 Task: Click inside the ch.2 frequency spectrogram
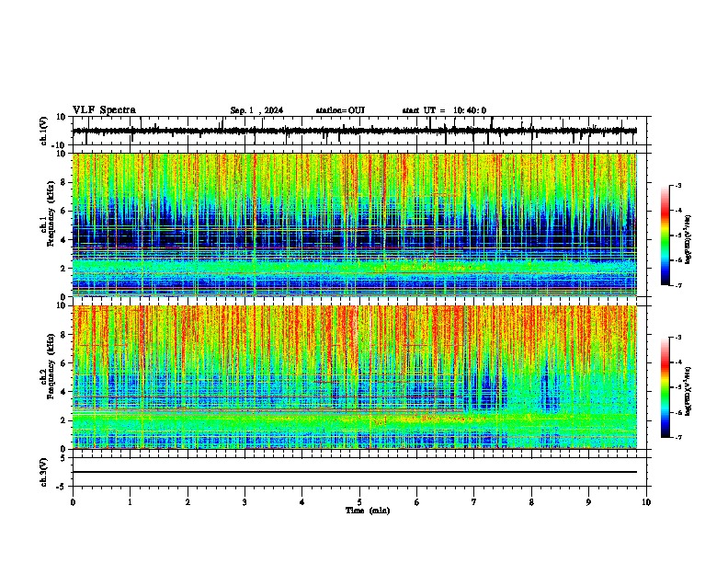click(355, 377)
